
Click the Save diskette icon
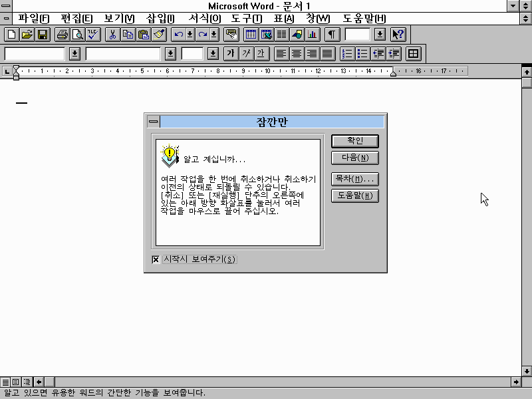click(x=43, y=35)
